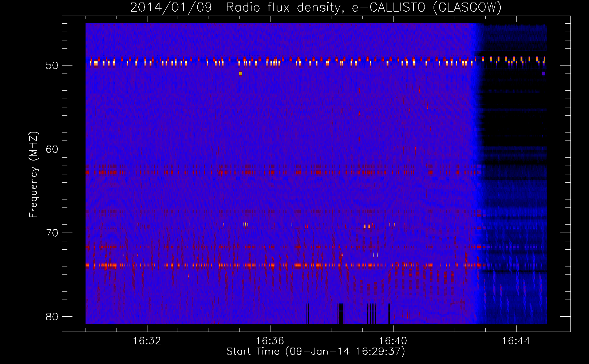Click the "Frequency (MHZ)" axis label
Viewport: 589px width, 364px height.
pyautogui.click(x=33, y=174)
